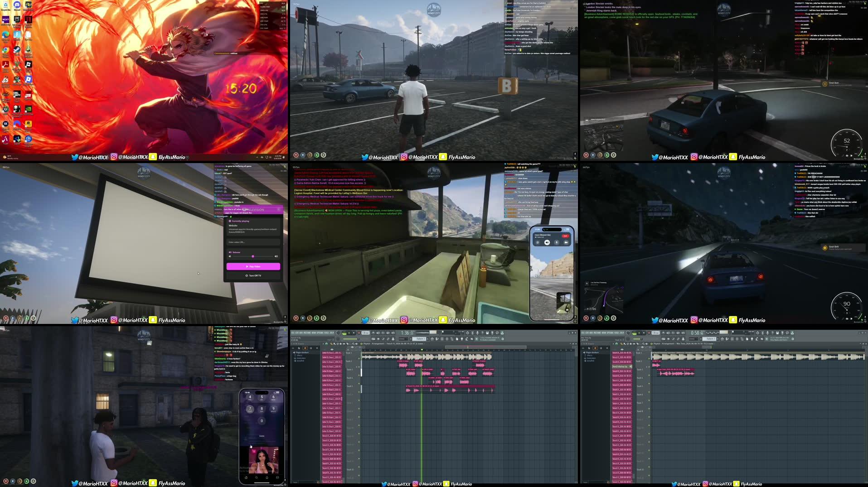Launch Google Chrome from the desktop

coord(5,50)
